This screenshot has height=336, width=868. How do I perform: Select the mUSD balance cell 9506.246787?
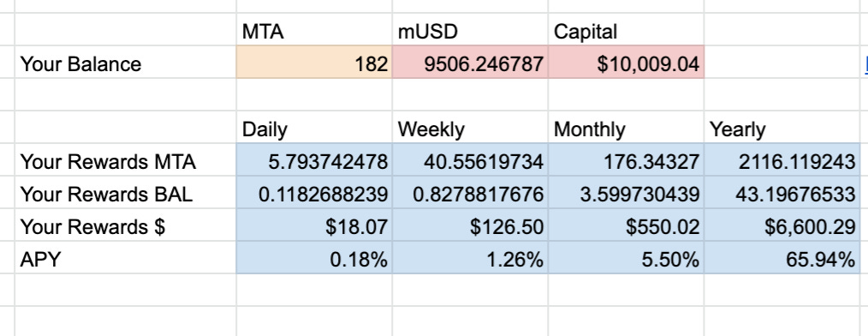click(x=470, y=63)
